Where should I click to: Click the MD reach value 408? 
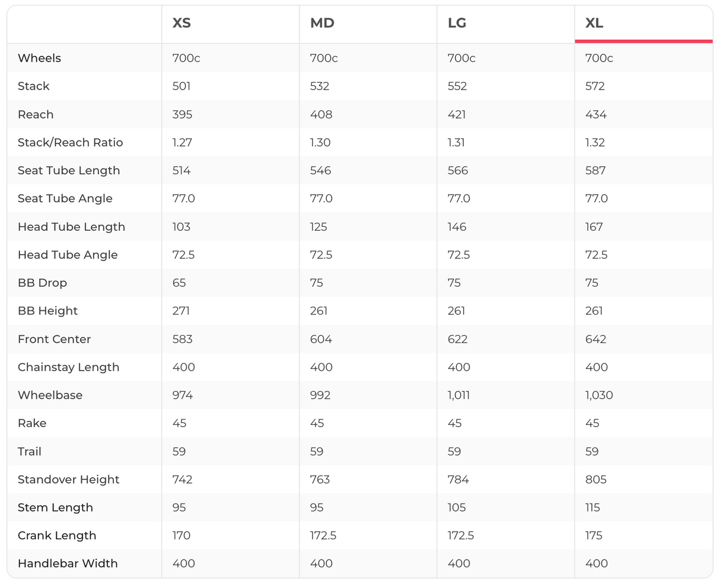[x=321, y=115]
